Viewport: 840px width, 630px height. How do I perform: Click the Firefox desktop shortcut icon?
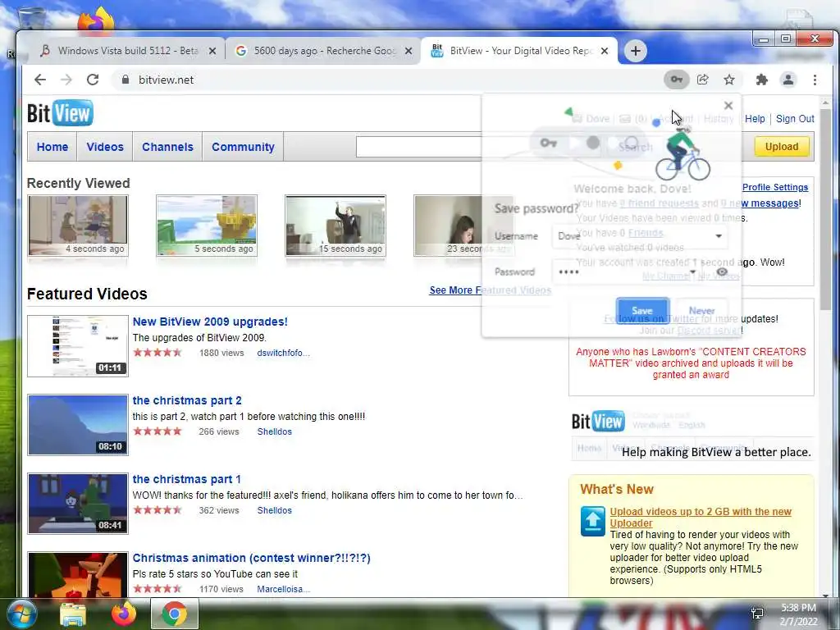click(95, 21)
